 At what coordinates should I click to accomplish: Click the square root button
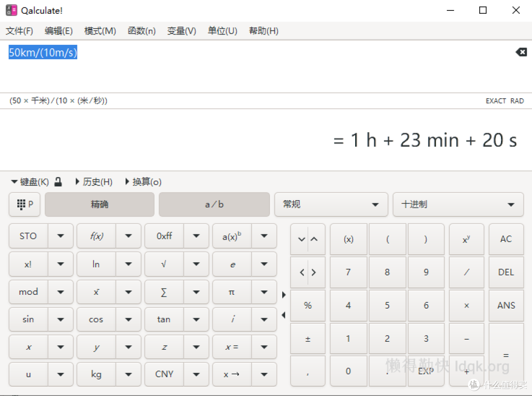click(x=164, y=264)
